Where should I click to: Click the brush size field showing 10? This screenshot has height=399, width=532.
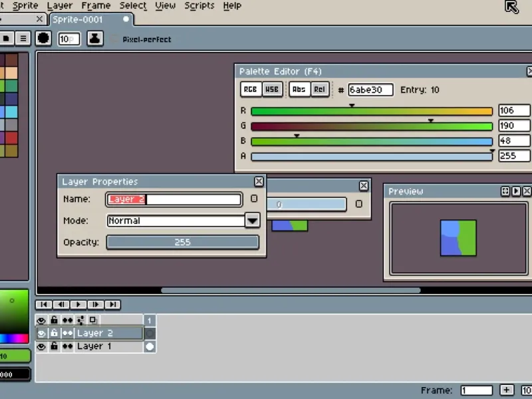coord(69,39)
